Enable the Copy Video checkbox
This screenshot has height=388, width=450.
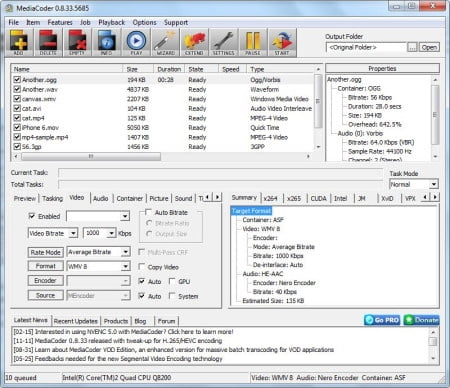pyautogui.click(x=142, y=267)
